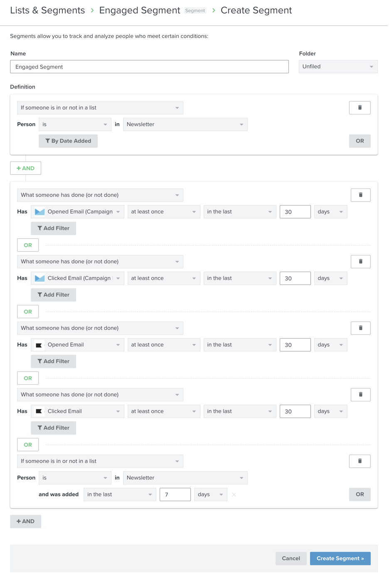Delete the flow Opened Email condition
The image size is (392, 584).
(x=360, y=328)
